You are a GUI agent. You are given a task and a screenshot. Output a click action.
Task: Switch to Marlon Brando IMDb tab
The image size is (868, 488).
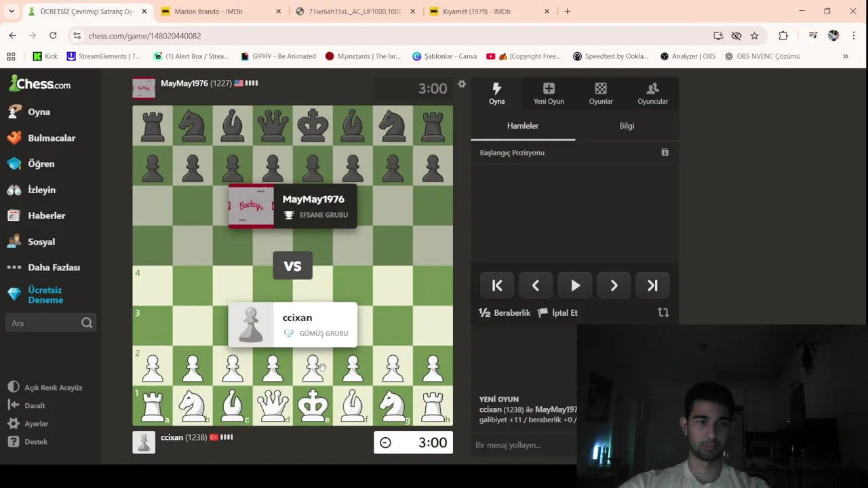[222, 12]
